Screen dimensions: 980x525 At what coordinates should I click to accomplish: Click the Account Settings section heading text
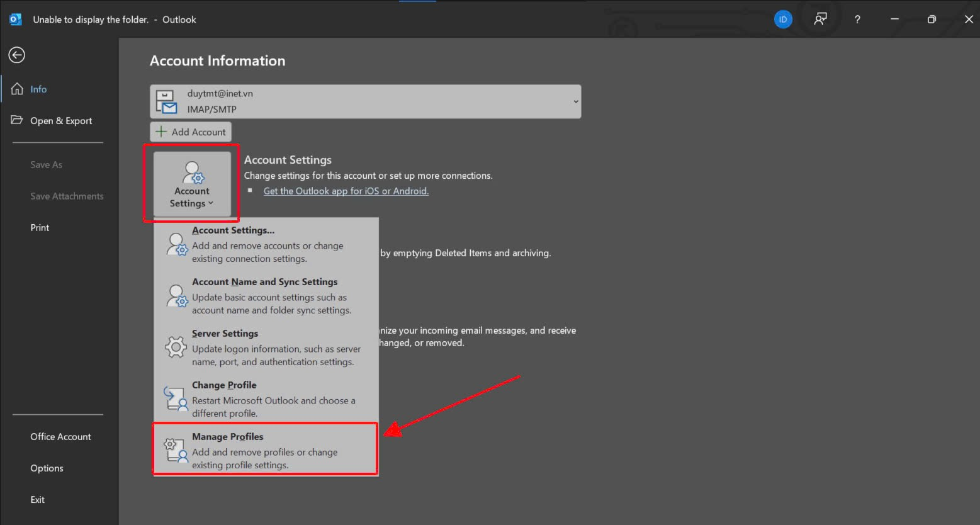(x=288, y=160)
